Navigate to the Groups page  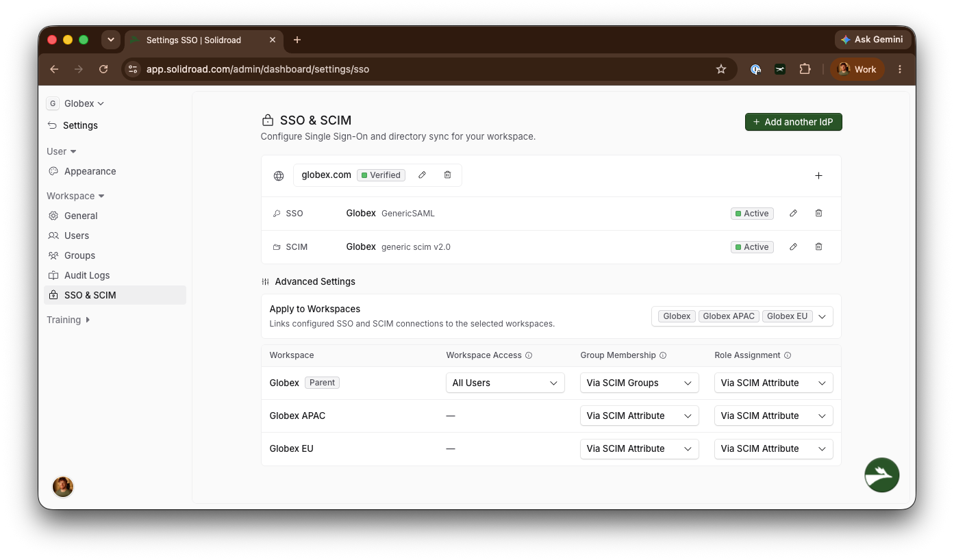[115, 255]
